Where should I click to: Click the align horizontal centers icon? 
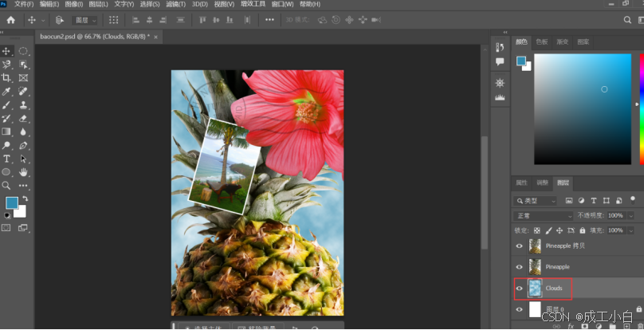(x=150, y=20)
